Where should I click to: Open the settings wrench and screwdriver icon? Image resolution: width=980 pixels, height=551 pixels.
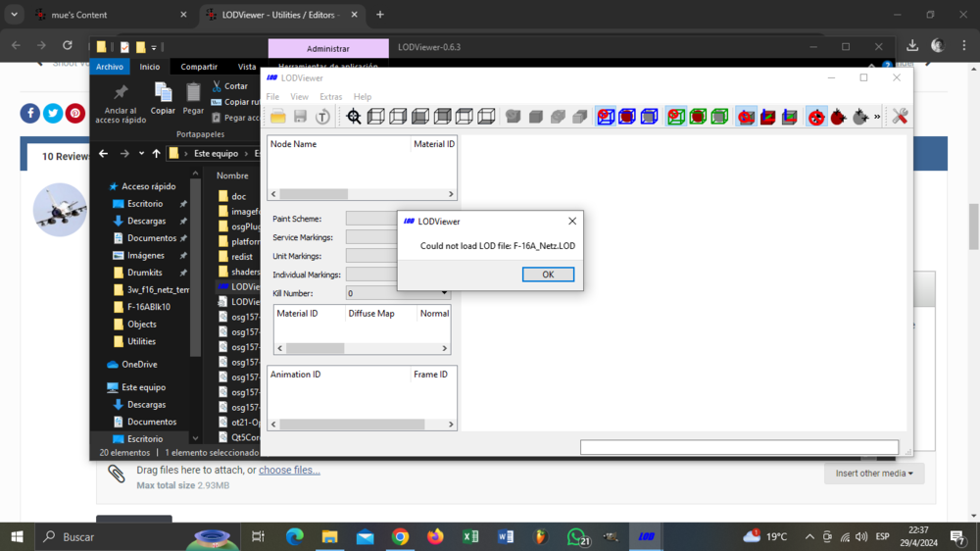(x=900, y=117)
